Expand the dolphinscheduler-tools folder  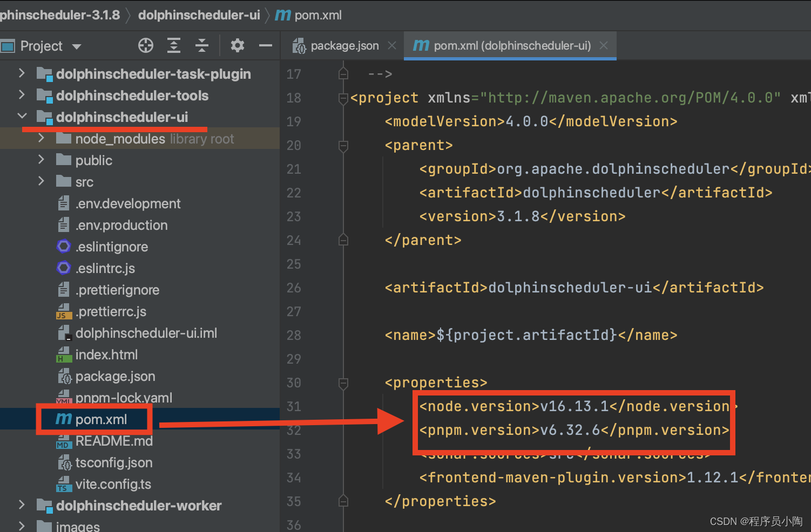point(22,94)
